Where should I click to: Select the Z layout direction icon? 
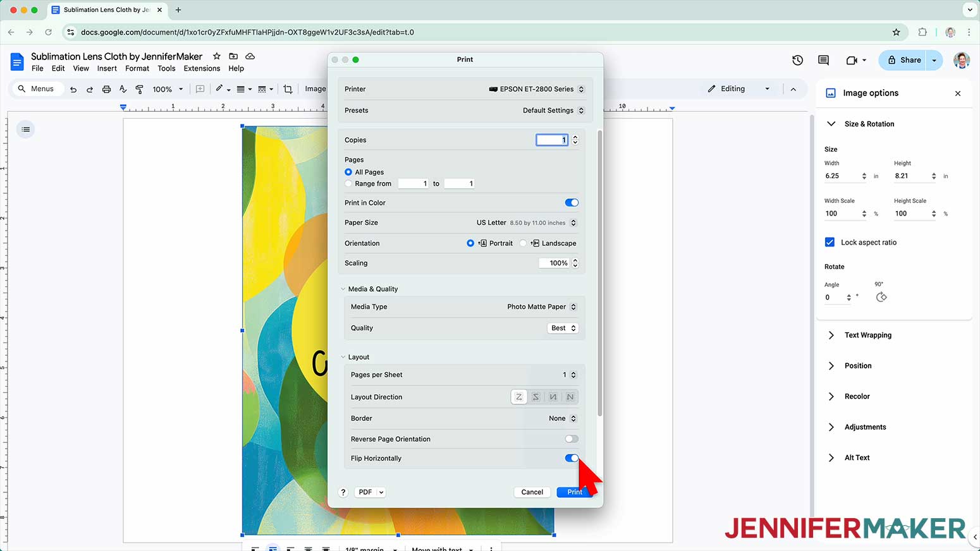(x=518, y=397)
